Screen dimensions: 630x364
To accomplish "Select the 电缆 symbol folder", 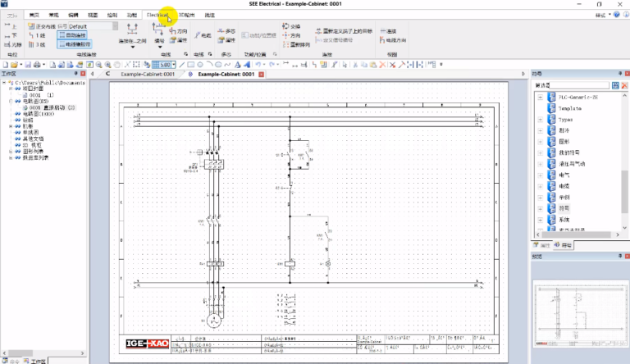I will click(564, 186).
